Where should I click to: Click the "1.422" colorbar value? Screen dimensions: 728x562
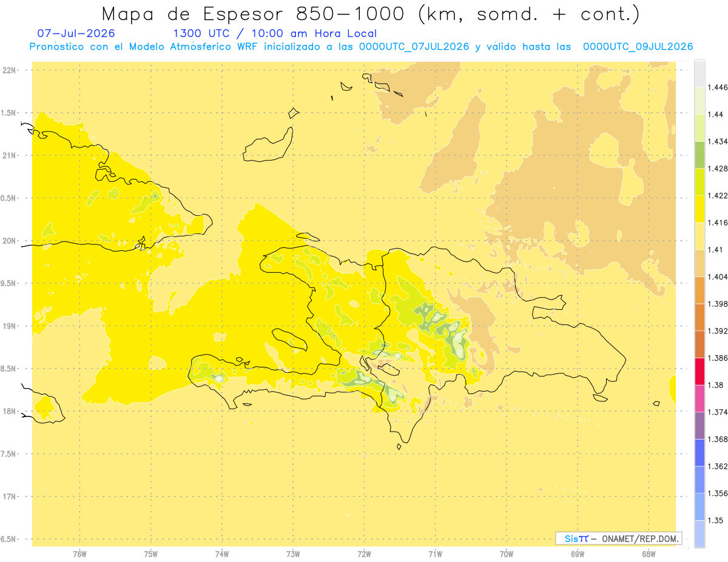pyautogui.click(x=717, y=196)
